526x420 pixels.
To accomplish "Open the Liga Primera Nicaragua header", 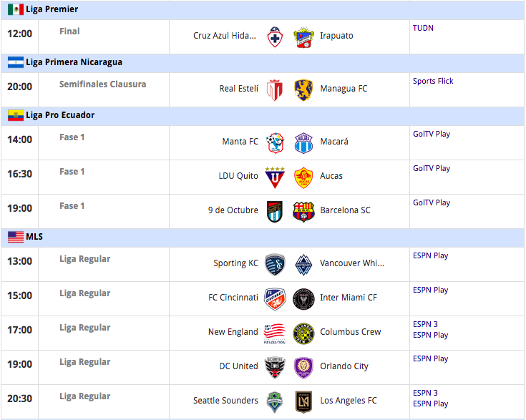I will click(74, 62).
